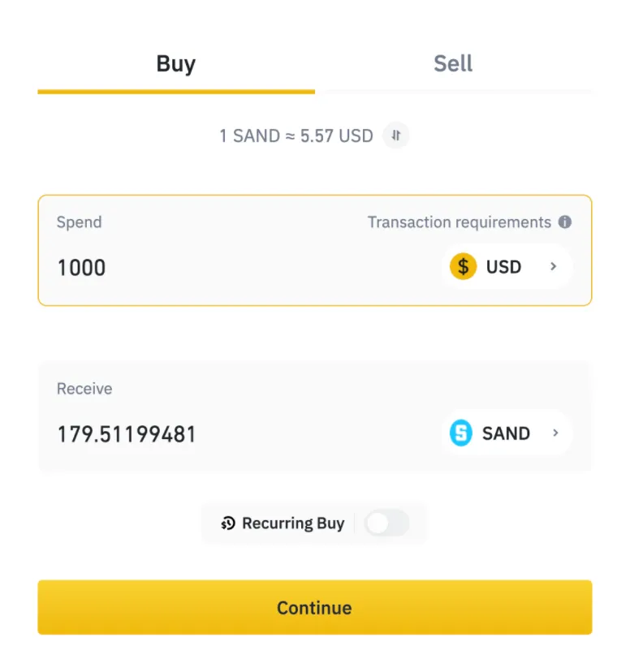This screenshot has width=630, height=672.
Task: Click the Recurring Buy label
Action: point(293,523)
